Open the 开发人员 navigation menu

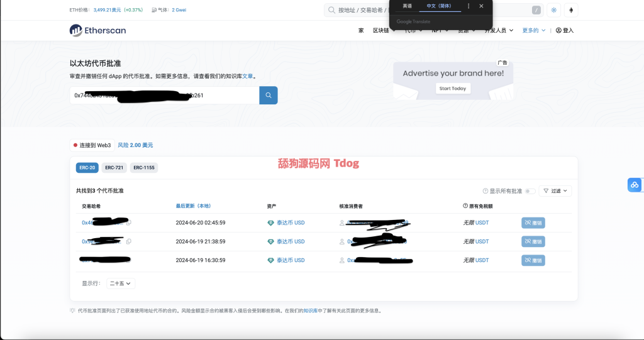click(x=499, y=30)
